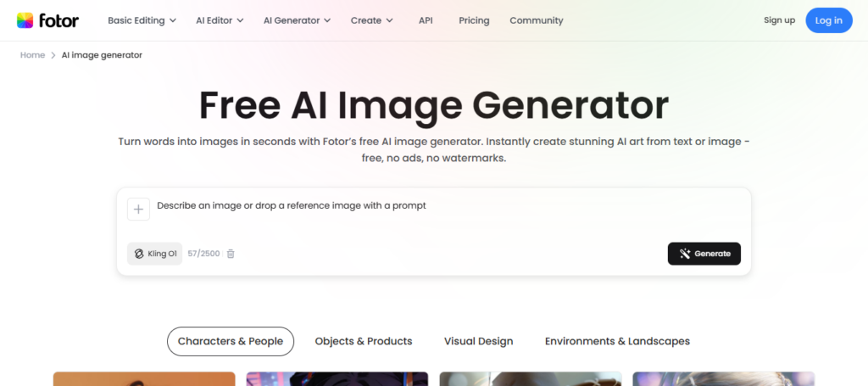Open the Community page

[x=537, y=20]
